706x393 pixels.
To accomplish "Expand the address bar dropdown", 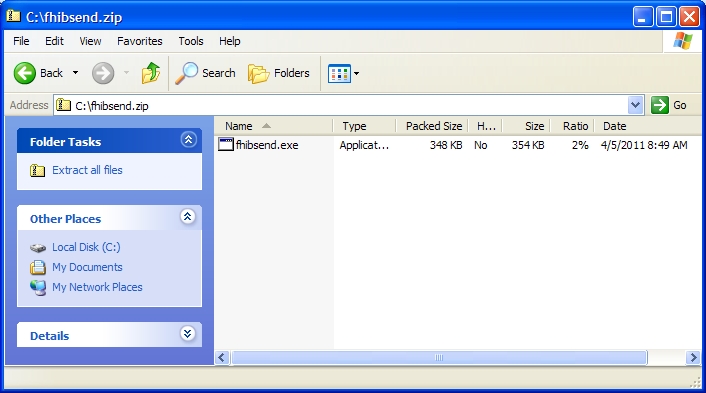I will tap(635, 105).
